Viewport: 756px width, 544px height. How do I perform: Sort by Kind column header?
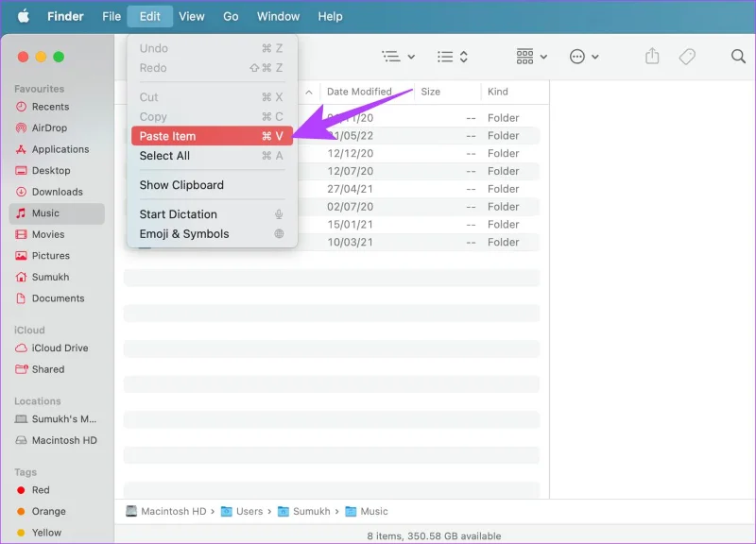[x=498, y=92]
